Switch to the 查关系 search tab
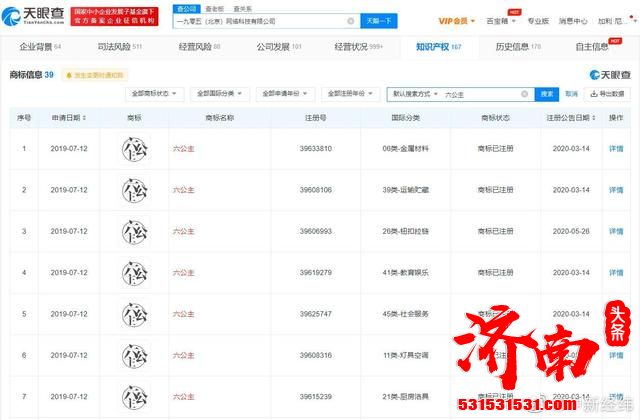This screenshot has height=420, width=640. (x=243, y=9)
